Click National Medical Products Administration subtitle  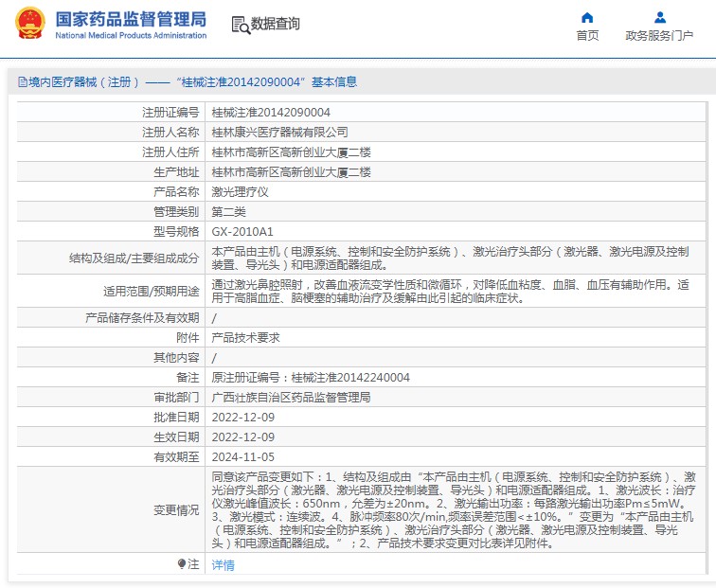click(x=131, y=35)
